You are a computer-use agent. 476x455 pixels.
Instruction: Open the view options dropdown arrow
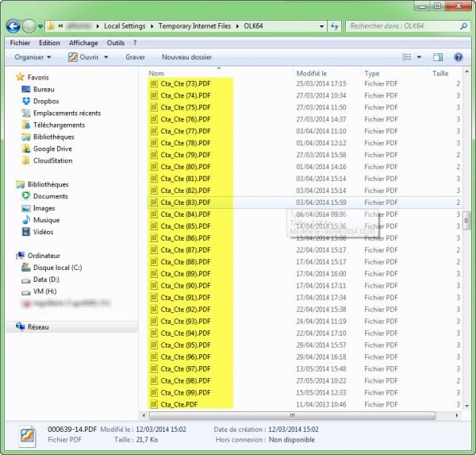[419, 57]
